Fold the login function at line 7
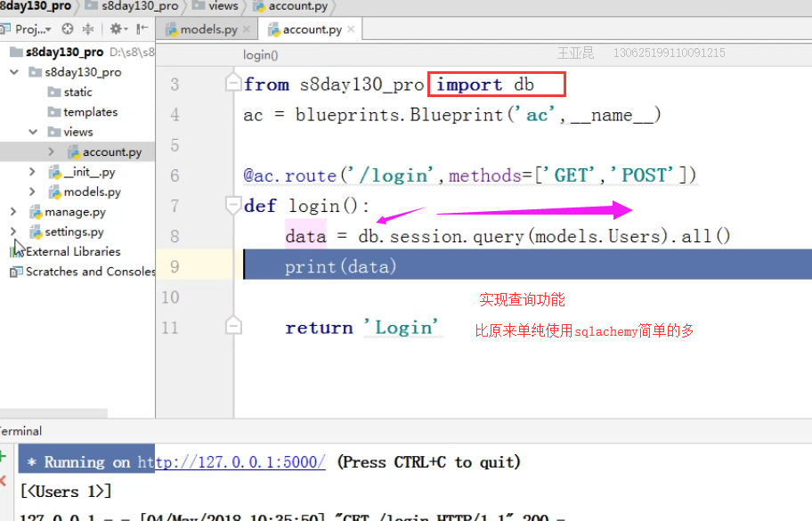The width and height of the screenshot is (812, 521). click(x=233, y=205)
